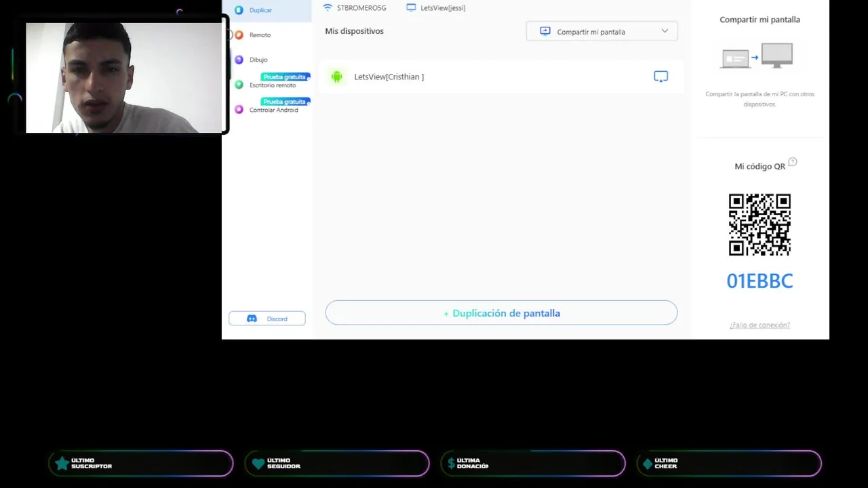Click the Ultimo Seguidor panel
Image resolution: width=868 pixels, height=488 pixels.
[337, 464]
